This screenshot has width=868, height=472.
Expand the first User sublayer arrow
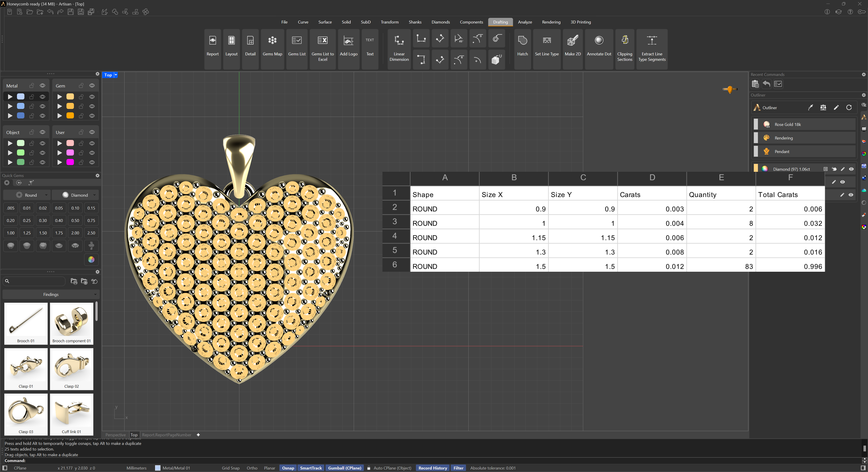click(x=60, y=143)
